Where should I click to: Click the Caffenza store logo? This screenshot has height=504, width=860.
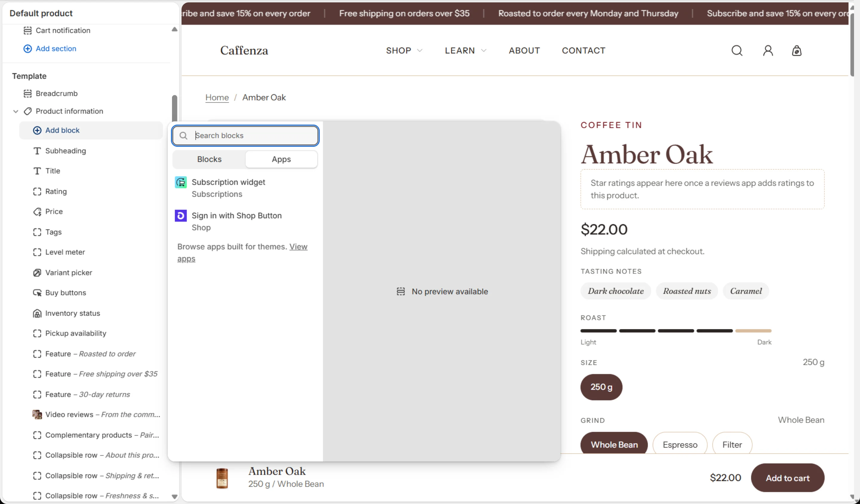(244, 50)
